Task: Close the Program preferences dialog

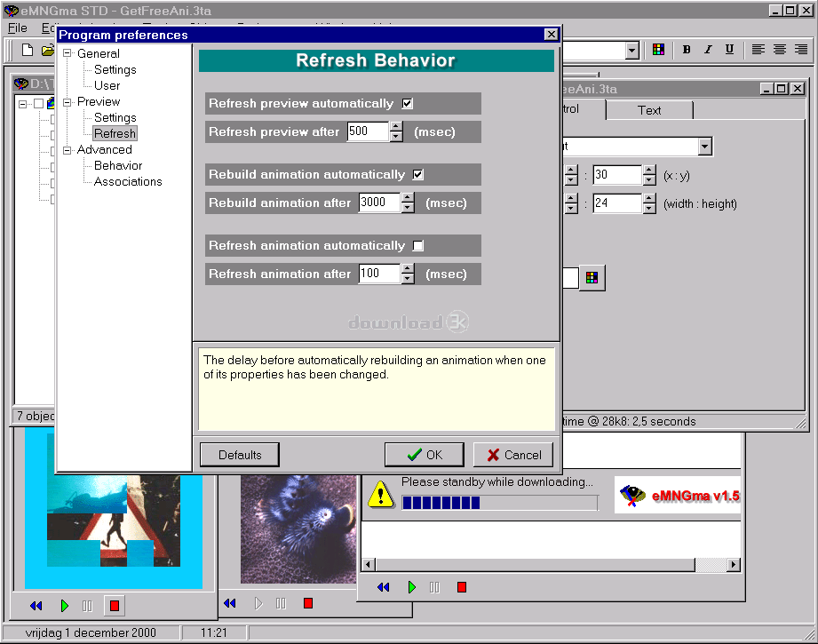Action: [x=552, y=35]
